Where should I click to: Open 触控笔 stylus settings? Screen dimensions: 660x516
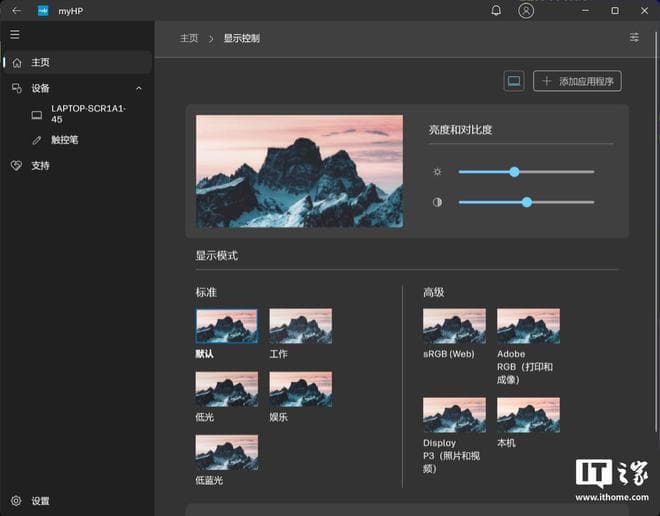point(64,140)
